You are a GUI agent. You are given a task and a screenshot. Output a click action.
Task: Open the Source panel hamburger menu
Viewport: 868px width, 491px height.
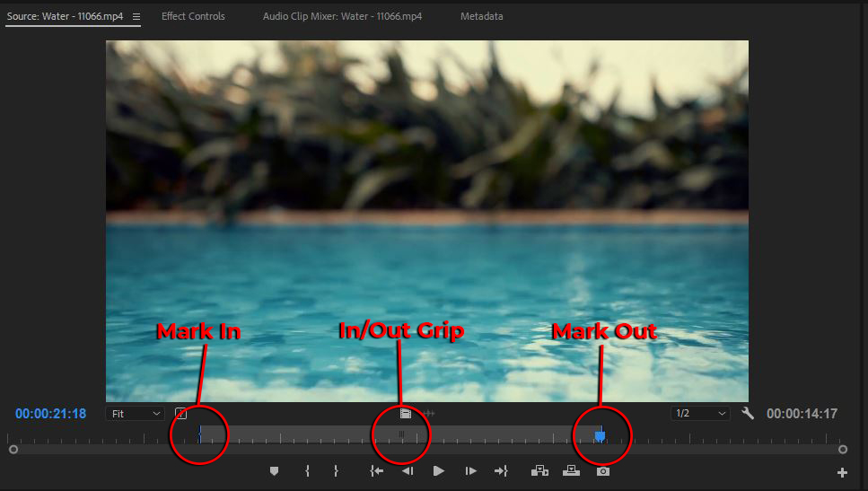[x=136, y=16]
